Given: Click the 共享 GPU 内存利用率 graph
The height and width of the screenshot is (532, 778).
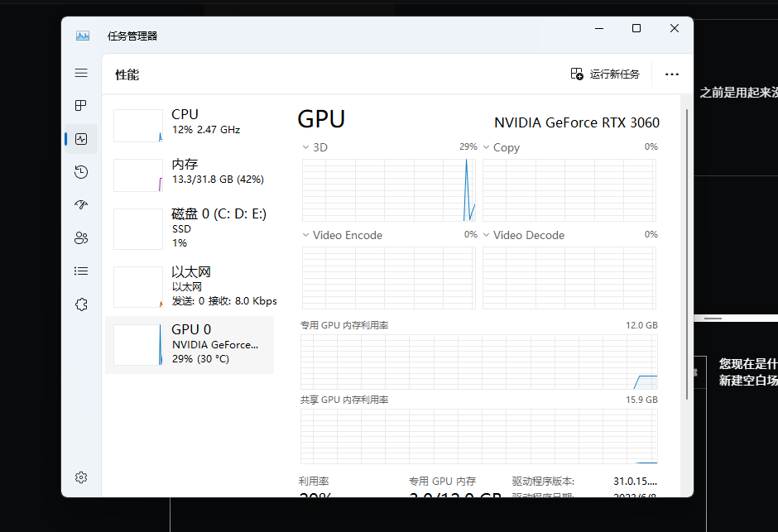Looking at the screenshot, I should (479, 436).
